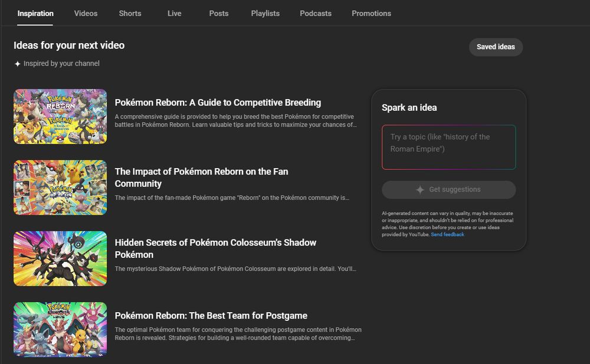Switch to the Shorts tab
Viewport: 590px width, 364px height.
(x=130, y=14)
